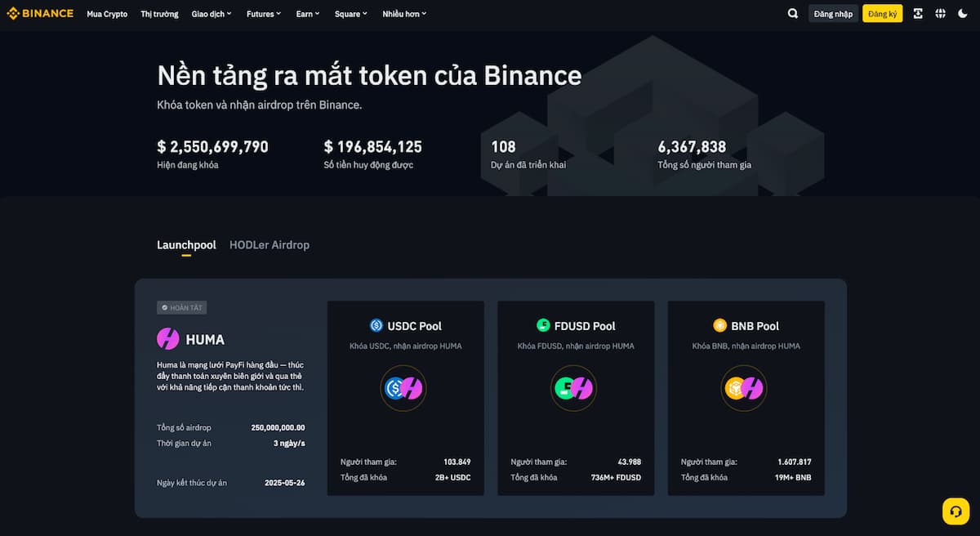The height and width of the screenshot is (536, 980).
Task: Open the search magnifier icon
Action: (x=793, y=13)
